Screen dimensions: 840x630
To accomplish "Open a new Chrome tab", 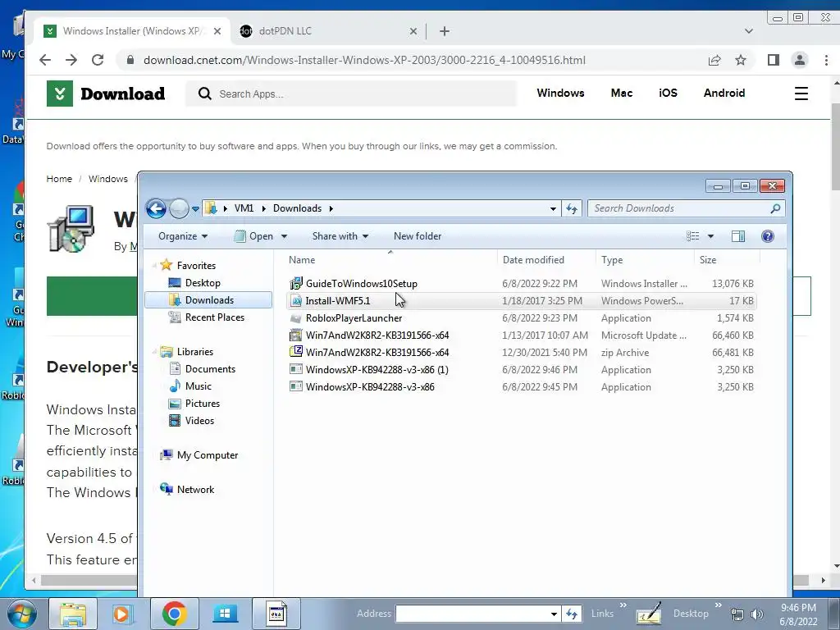I will pyautogui.click(x=444, y=31).
